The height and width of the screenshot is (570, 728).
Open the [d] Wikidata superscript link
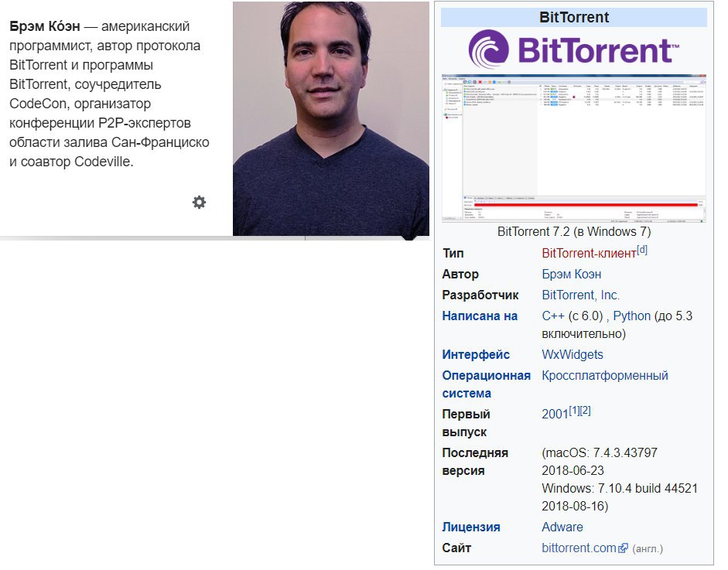(641, 250)
